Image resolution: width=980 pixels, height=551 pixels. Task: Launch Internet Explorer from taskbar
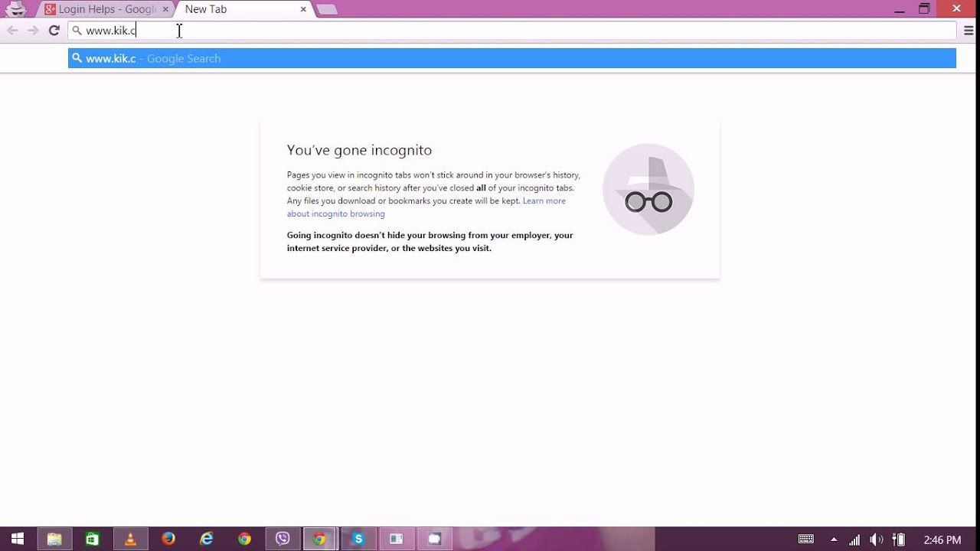coord(206,540)
